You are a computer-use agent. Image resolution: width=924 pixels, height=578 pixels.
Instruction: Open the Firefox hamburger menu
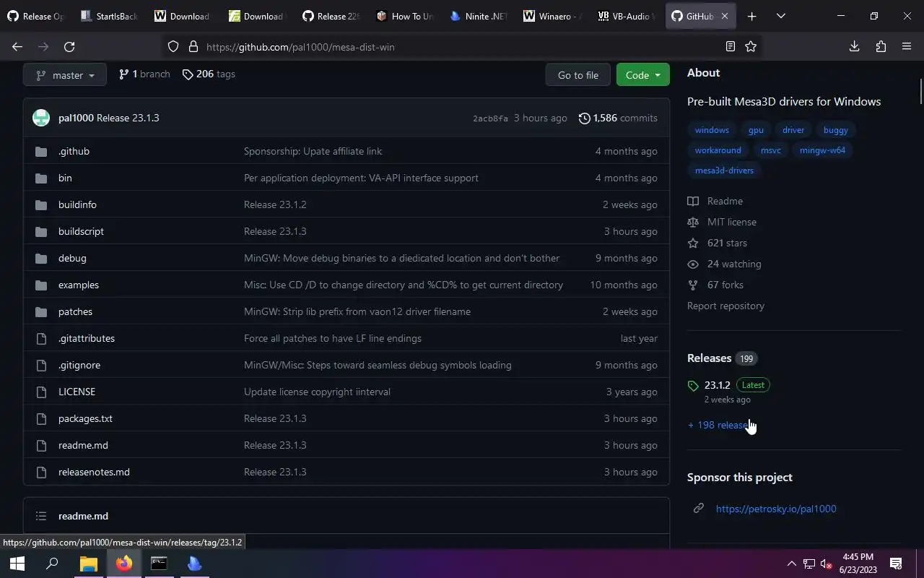coord(907,47)
